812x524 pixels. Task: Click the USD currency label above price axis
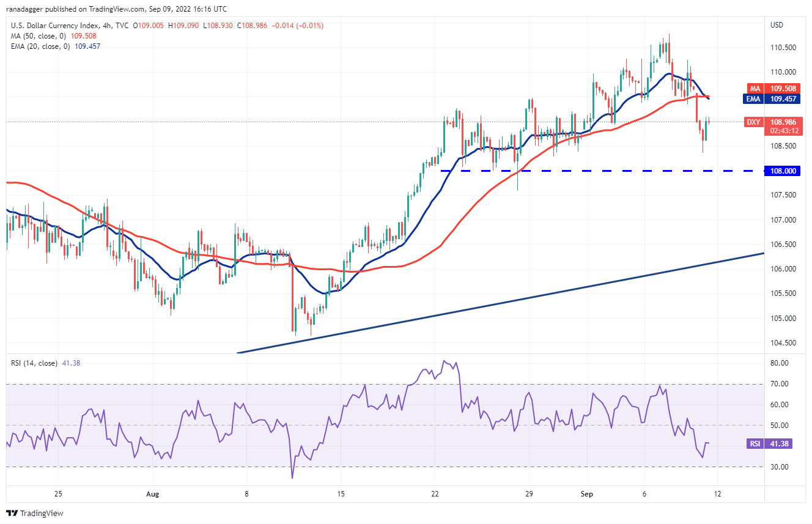point(777,26)
